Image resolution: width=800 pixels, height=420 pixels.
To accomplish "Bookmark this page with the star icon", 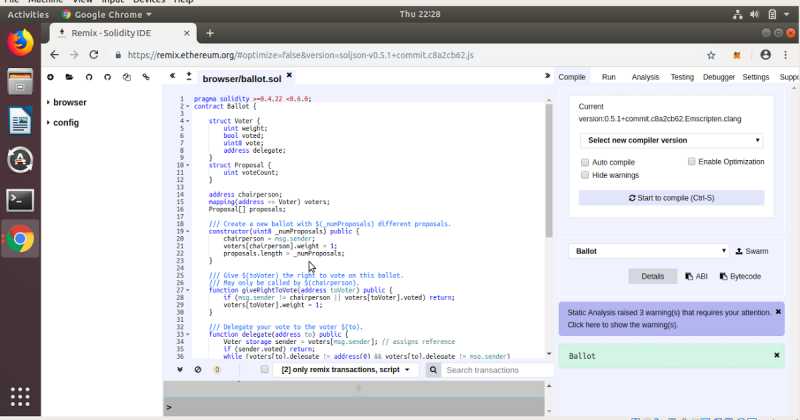I will click(711, 55).
